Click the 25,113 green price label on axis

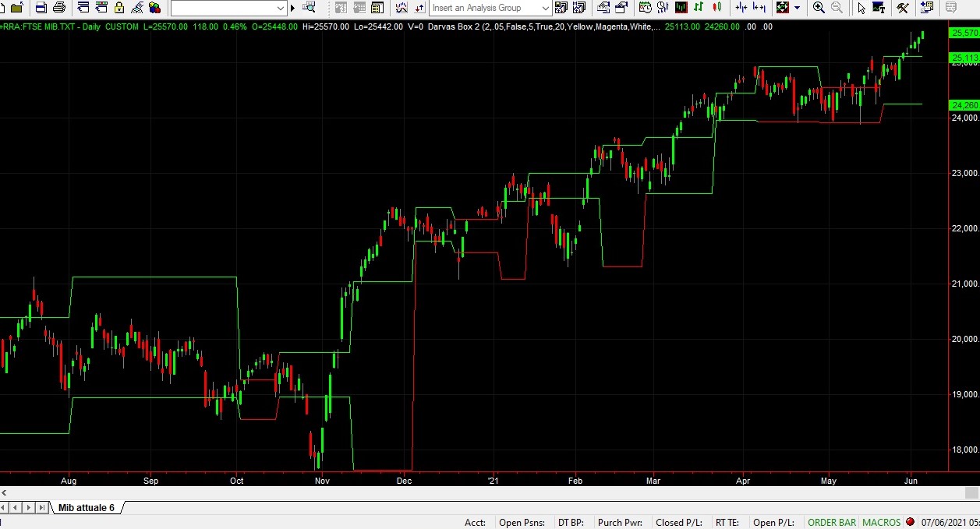[x=964, y=58]
